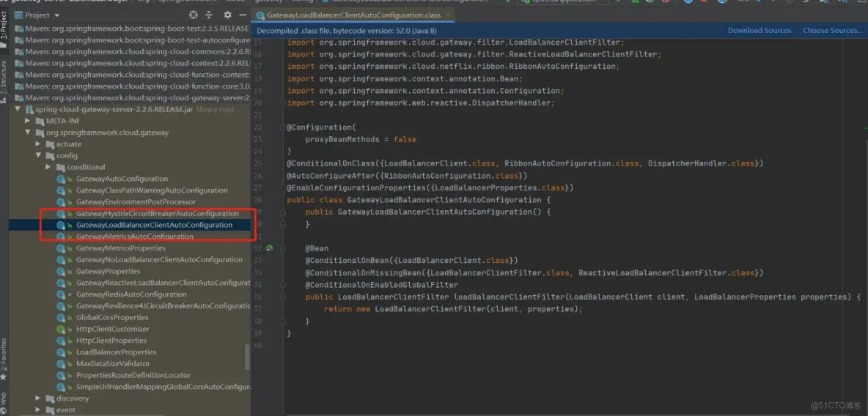Image resolution: width=868 pixels, height=416 pixels.
Task: Collapse the spring-cloud-gateway-server-2.2.6.RELEASE.jar node
Action: click(18, 110)
